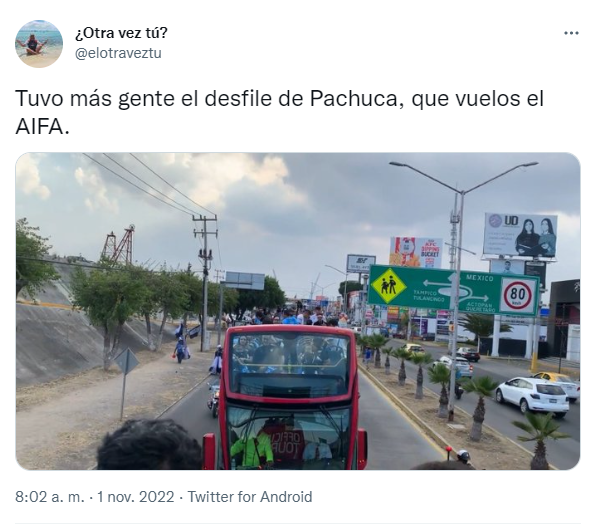Image resolution: width=594 pixels, height=530 pixels.
Task: Click the 80 speed limit sign in photo
Action: [x=518, y=295]
